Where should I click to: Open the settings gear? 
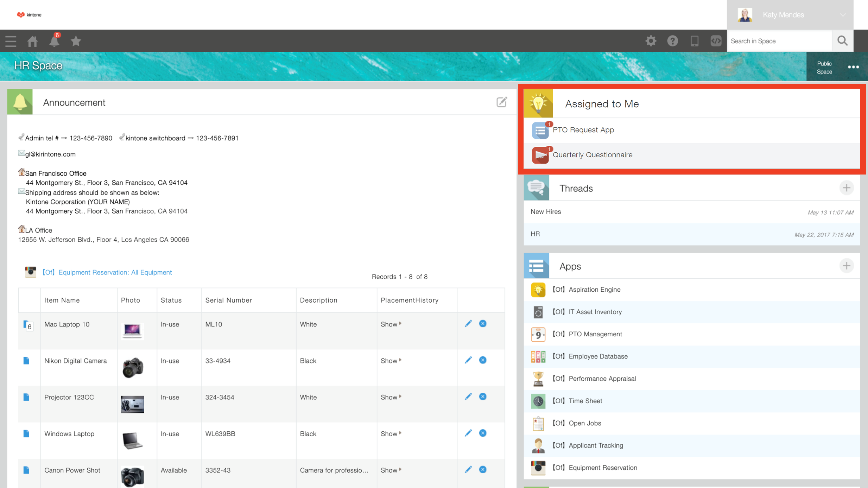pyautogui.click(x=651, y=41)
